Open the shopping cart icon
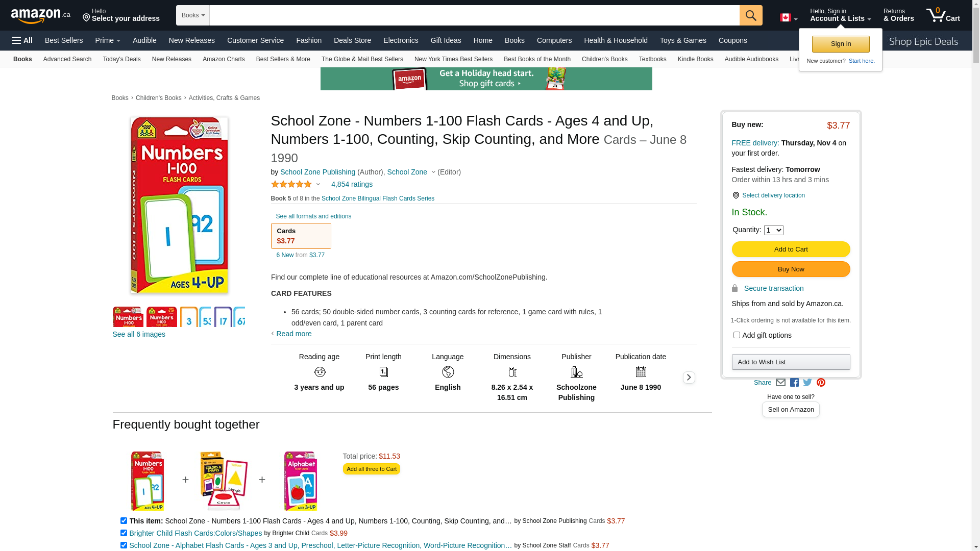 pyautogui.click(x=943, y=15)
